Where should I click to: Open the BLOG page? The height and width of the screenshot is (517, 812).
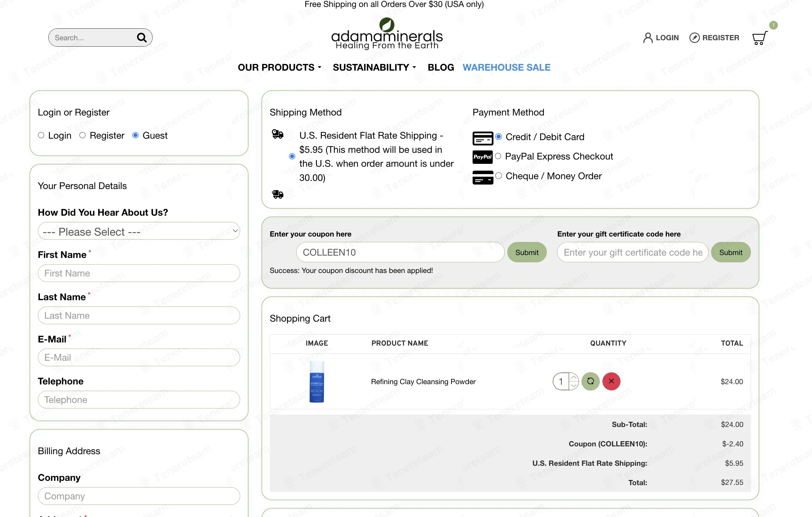click(441, 67)
